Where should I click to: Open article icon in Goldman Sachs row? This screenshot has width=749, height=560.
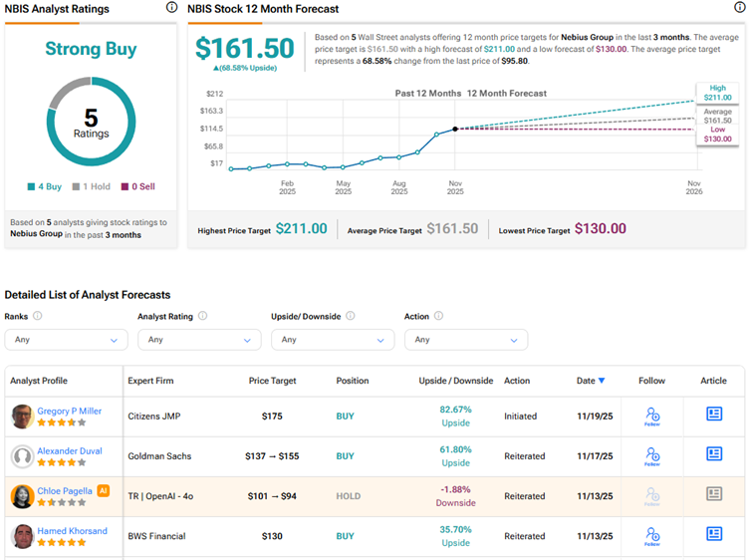(x=714, y=453)
